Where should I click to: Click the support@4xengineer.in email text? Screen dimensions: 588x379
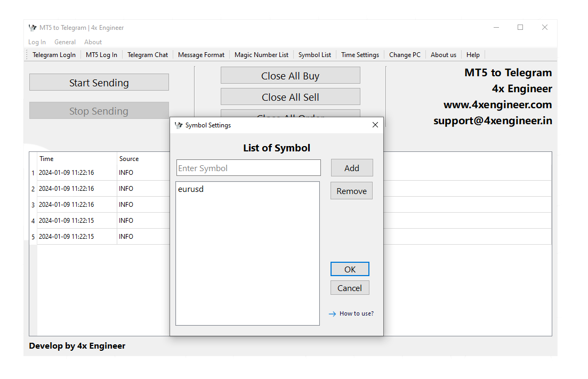[493, 120]
